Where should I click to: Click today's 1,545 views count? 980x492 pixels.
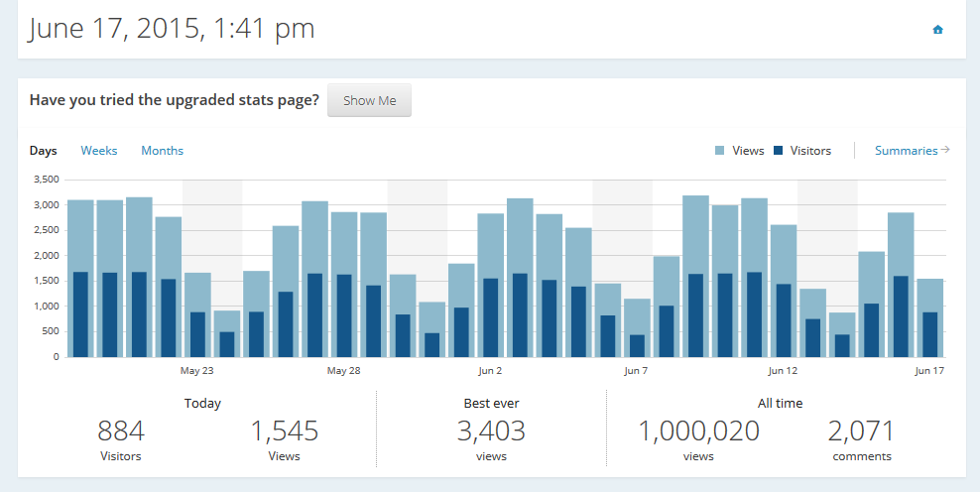(284, 431)
